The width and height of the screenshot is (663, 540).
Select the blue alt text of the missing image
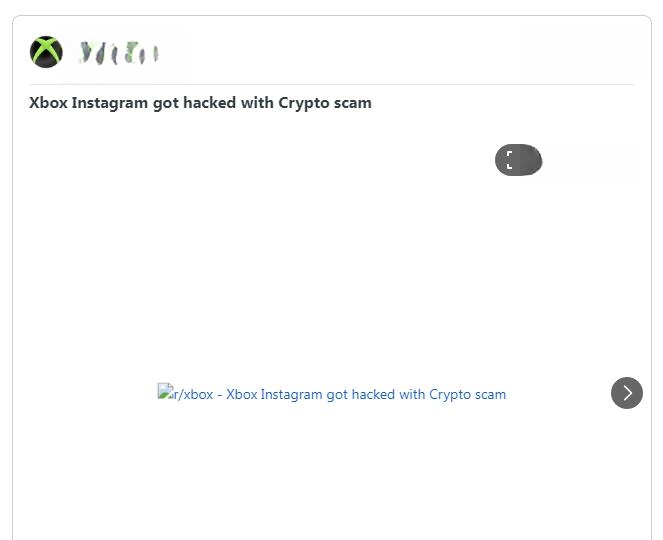(340, 394)
